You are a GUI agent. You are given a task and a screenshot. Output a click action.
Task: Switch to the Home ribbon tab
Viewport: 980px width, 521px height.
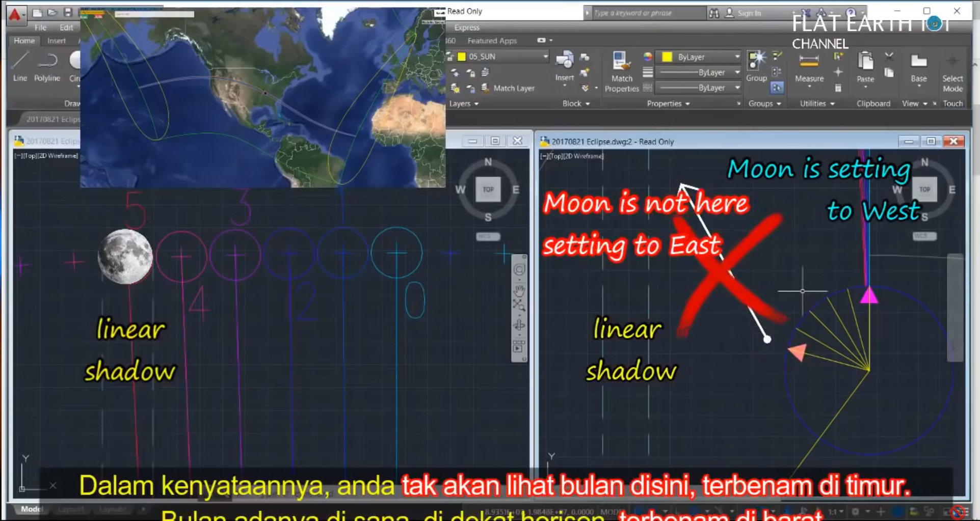[24, 41]
